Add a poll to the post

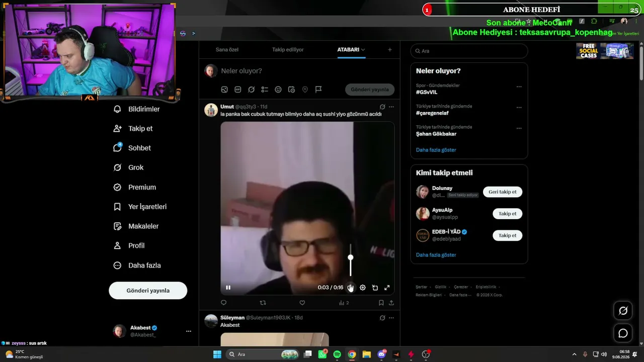[265, 89]
